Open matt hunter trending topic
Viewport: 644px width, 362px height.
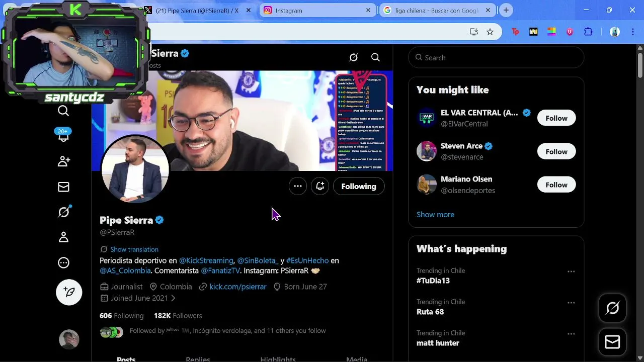click(x=438, y=343)
